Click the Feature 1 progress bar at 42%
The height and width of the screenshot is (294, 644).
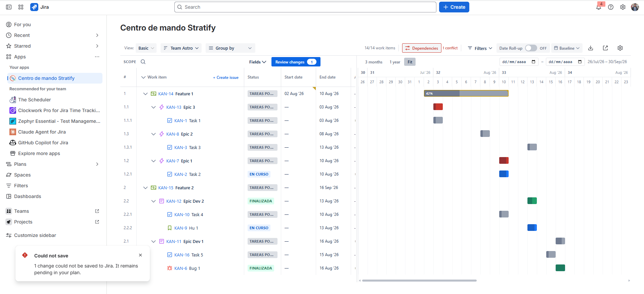[466, 93]
